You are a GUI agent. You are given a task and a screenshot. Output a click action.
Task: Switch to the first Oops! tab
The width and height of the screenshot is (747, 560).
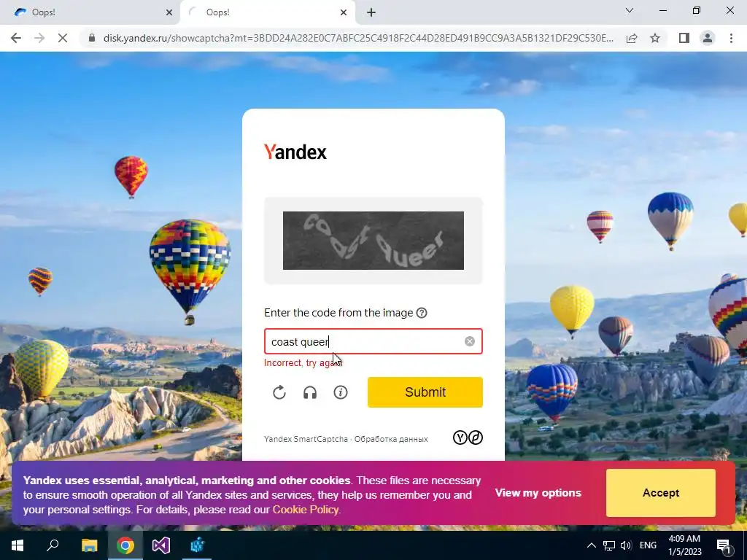(x=90, y=12)
